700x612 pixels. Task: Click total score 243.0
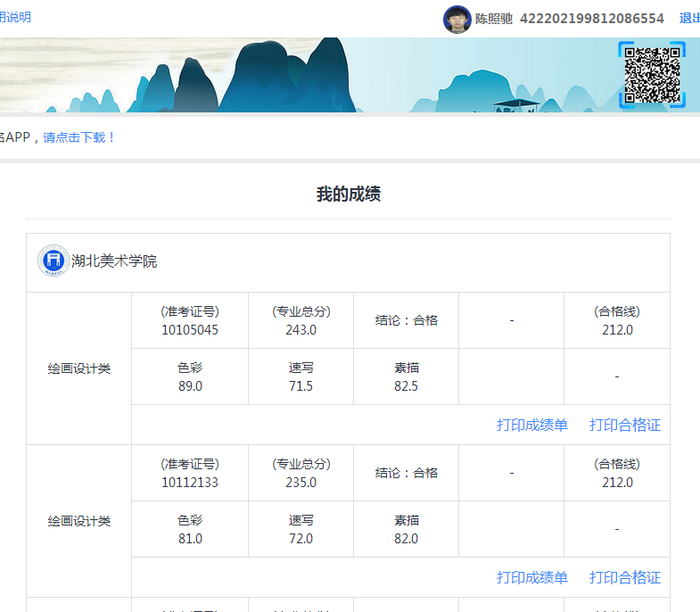(x=301, y=330)
